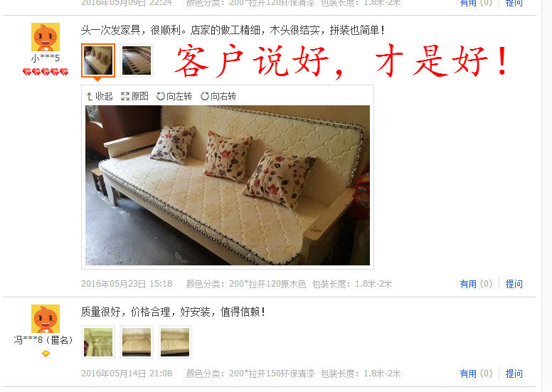This screenshot has height=392, width=552.
Task: Mark the 2016年05月14日 review as 有用
Action: point(476,374)
